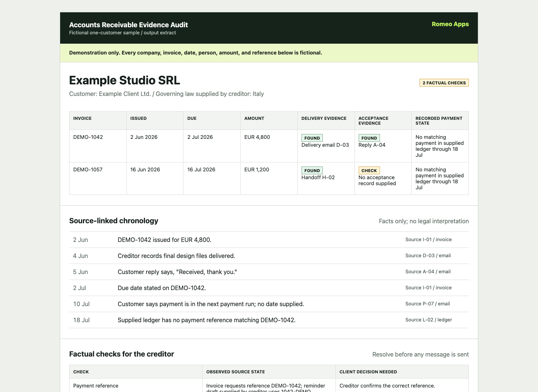
Task: Click DEMO-1057 recorded payment state cell
Action: 440,178
